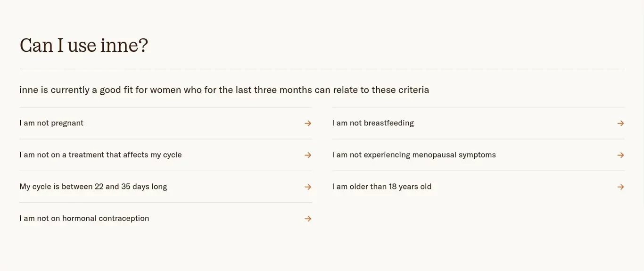
Task: Expand 'I am not breastfeeding' text
Action: click(373, 123)
